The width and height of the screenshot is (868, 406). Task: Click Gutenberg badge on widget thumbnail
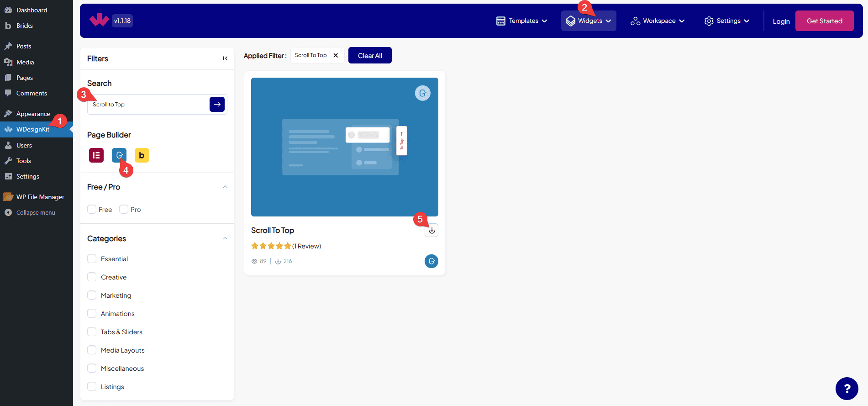point(423,93)
